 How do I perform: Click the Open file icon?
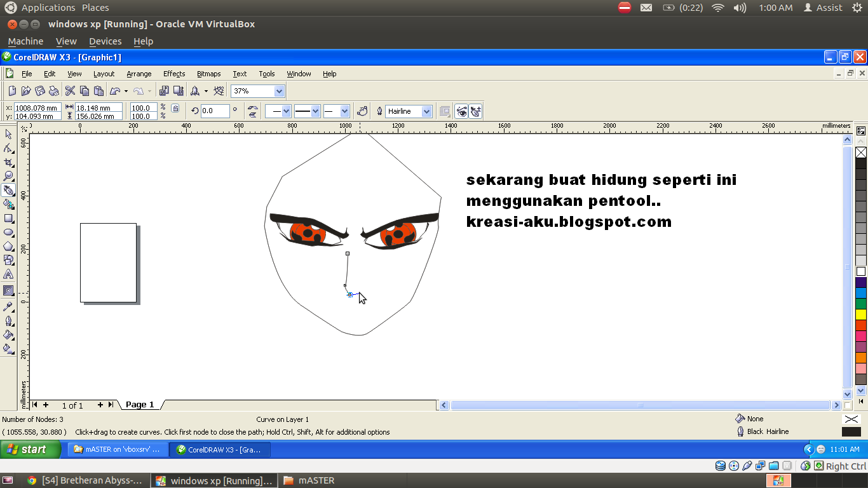point(26,91)
